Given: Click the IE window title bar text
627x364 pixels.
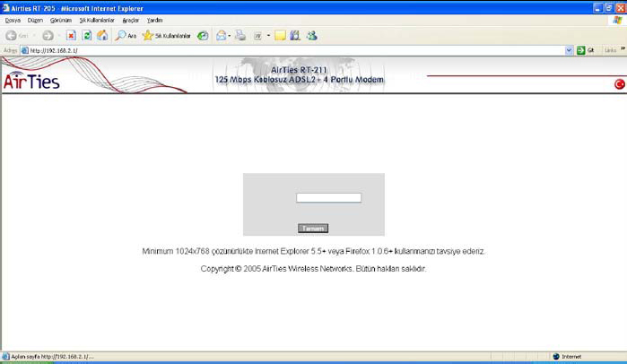Looking at the screenshot, I should click(x=77, y=8).
